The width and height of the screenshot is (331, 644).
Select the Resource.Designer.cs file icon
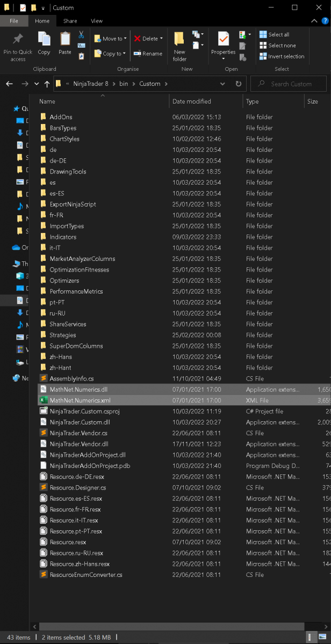44,487
